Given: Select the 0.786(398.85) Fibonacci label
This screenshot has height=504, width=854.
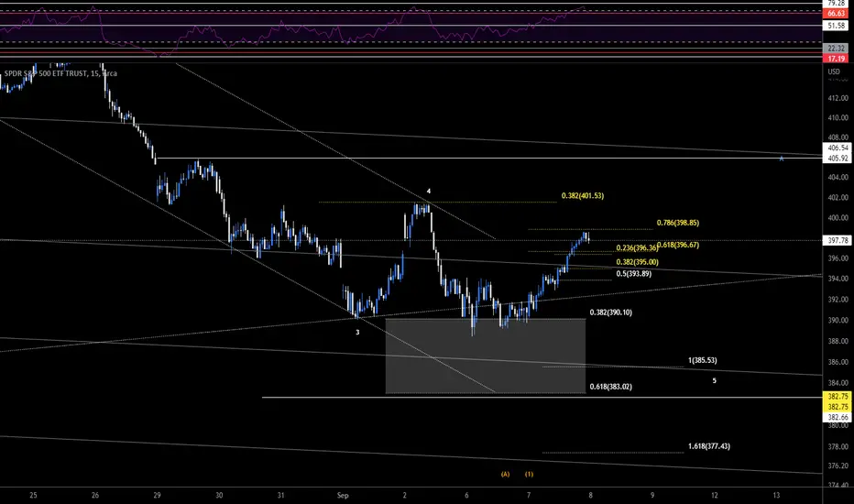Looking at the screenshot, I should pyautogui.click(x=678, y=223).
